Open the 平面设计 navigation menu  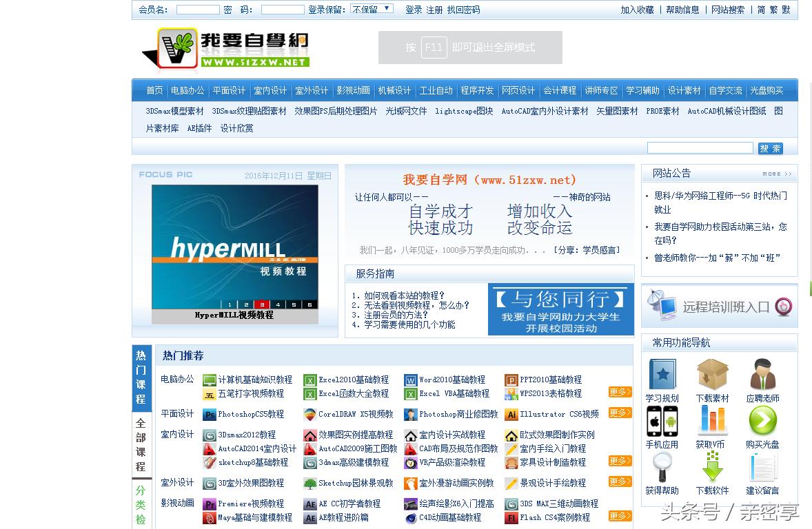tap(229, 91)
